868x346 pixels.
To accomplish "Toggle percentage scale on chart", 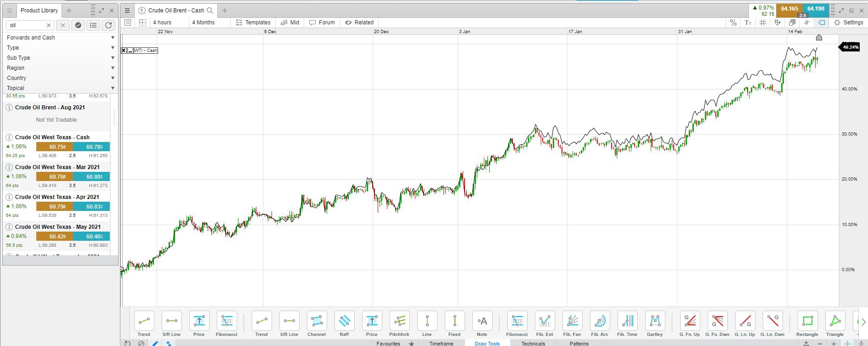I will [x=733, y=23].
